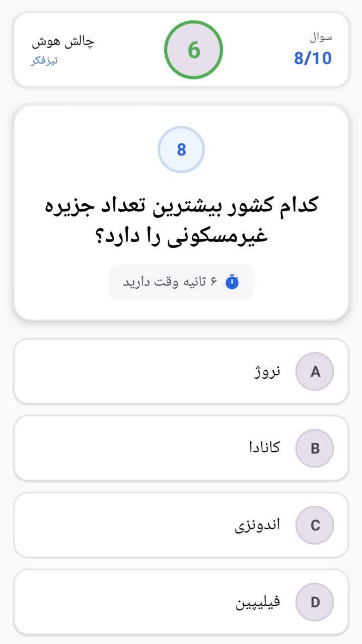Click the blue question number badge 8

pyautogui.click(x=181, y=148)
